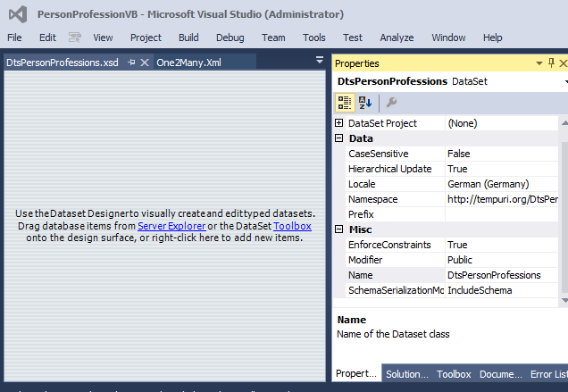Screen dimensions: 568x392
Task: Open the Debug menu
Action: click(230, 38)
